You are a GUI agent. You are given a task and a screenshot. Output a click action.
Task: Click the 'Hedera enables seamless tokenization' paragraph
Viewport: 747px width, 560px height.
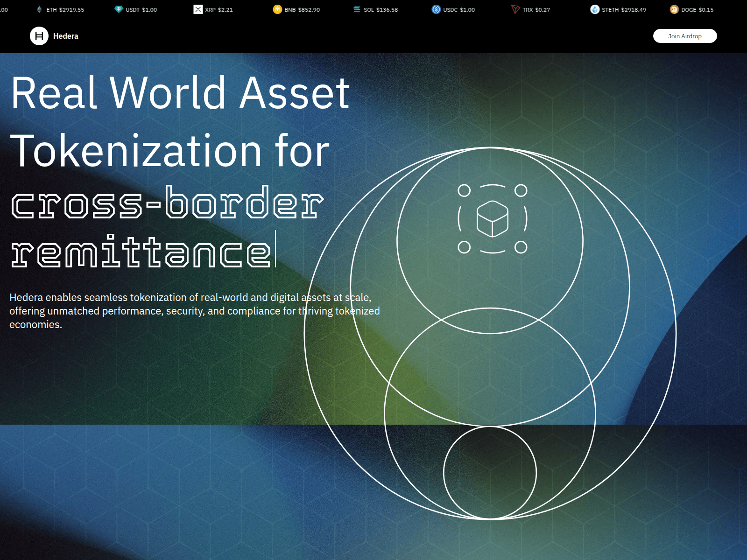195,311
